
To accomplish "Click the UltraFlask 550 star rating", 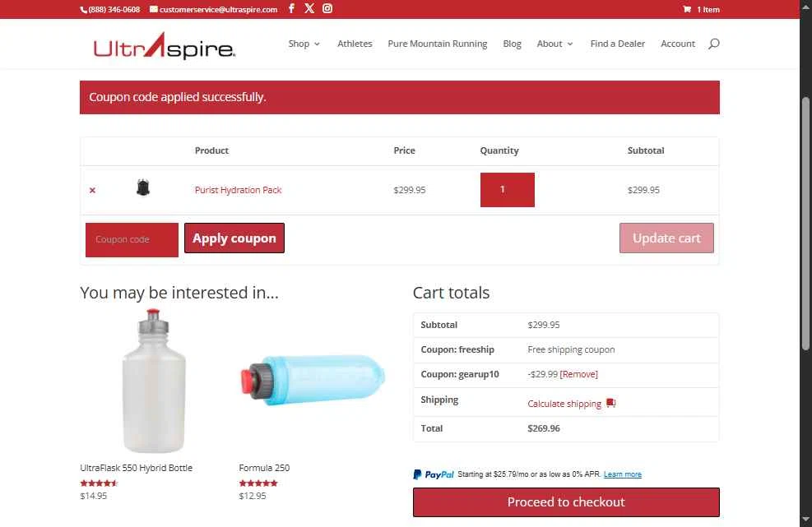I will click(99, 483).
